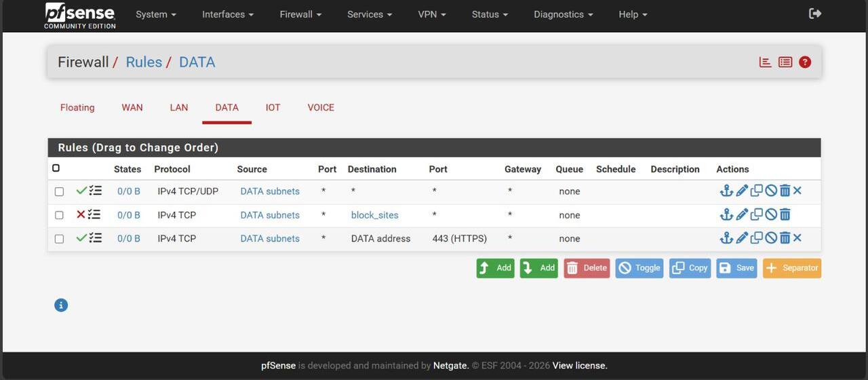This screenshot has height=380, width=868.
Task: Switch to the WAN tab
Action: pos(132,107)
